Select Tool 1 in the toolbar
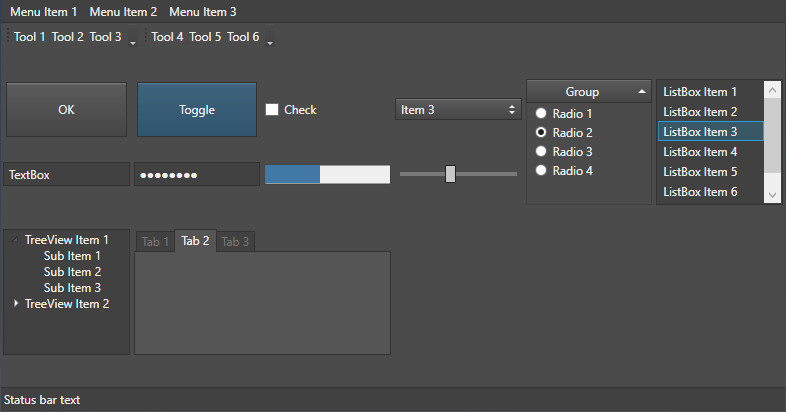The image size is (786, 412). point(30,37)
